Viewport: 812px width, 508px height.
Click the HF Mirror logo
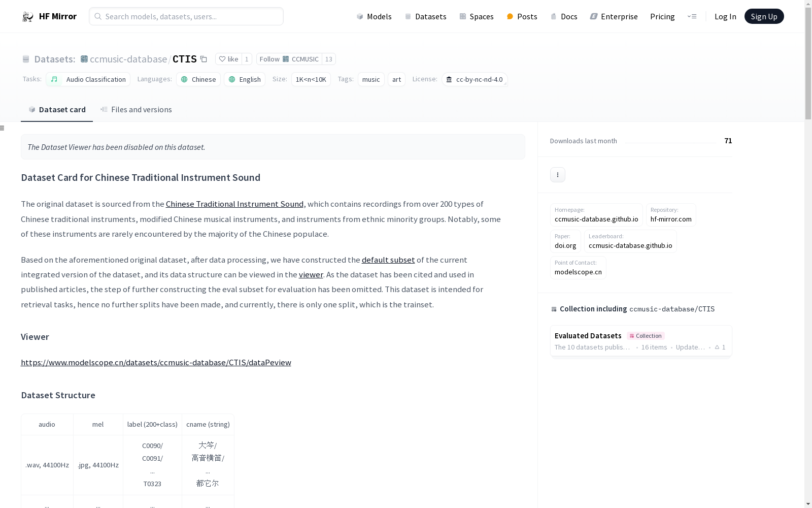49,16
